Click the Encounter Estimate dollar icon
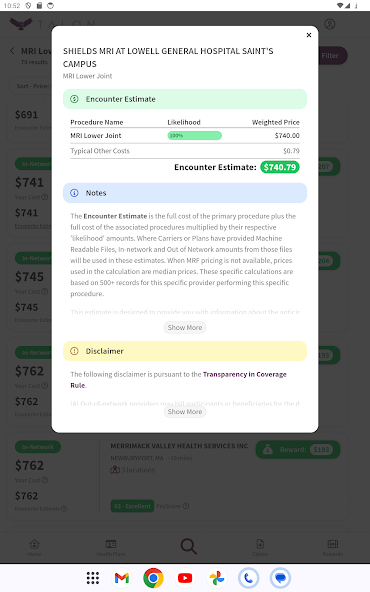370x592 pixels. pyautogui.click(x=74, y=99)
